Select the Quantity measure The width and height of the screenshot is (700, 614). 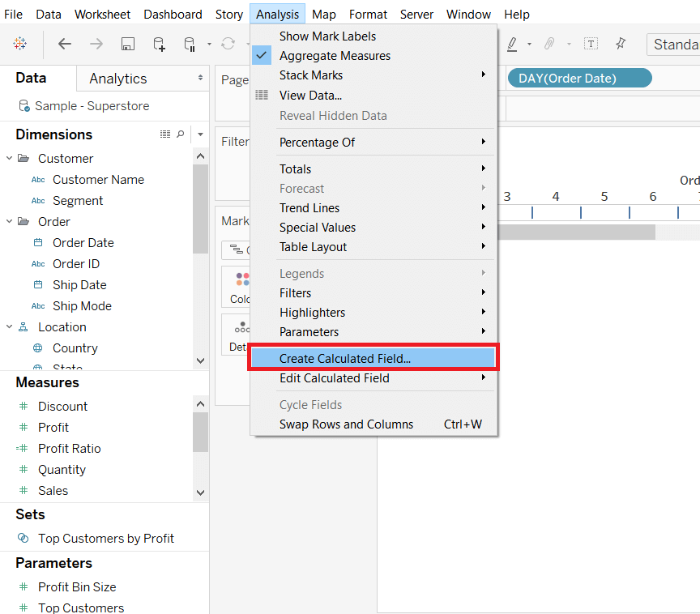[x=62, y=470]
